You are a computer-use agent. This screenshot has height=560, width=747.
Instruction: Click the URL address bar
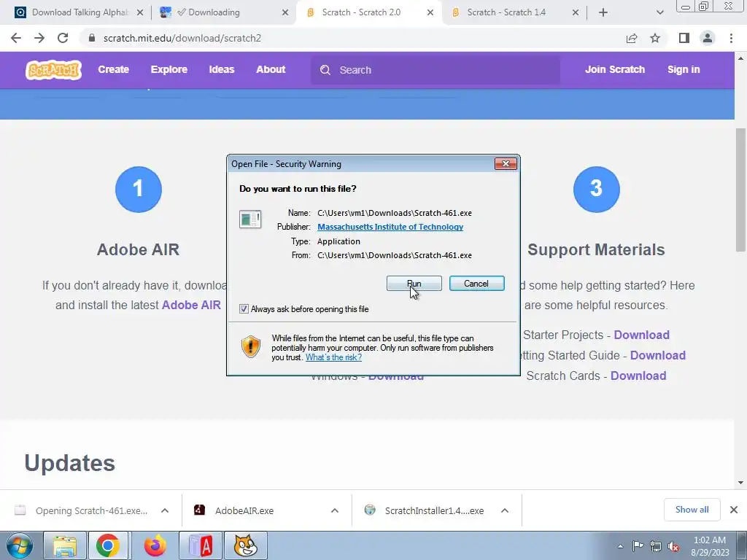(352, 38)
